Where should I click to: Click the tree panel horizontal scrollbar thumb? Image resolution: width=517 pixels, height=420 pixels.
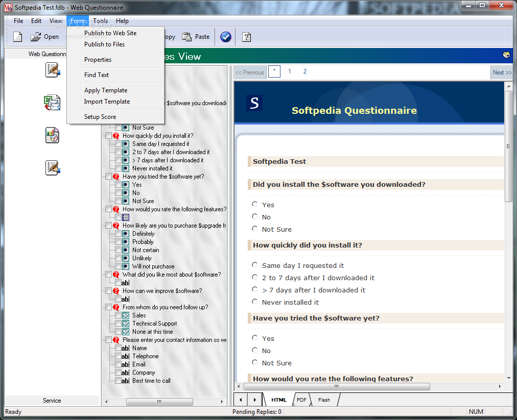click(159, 402)
